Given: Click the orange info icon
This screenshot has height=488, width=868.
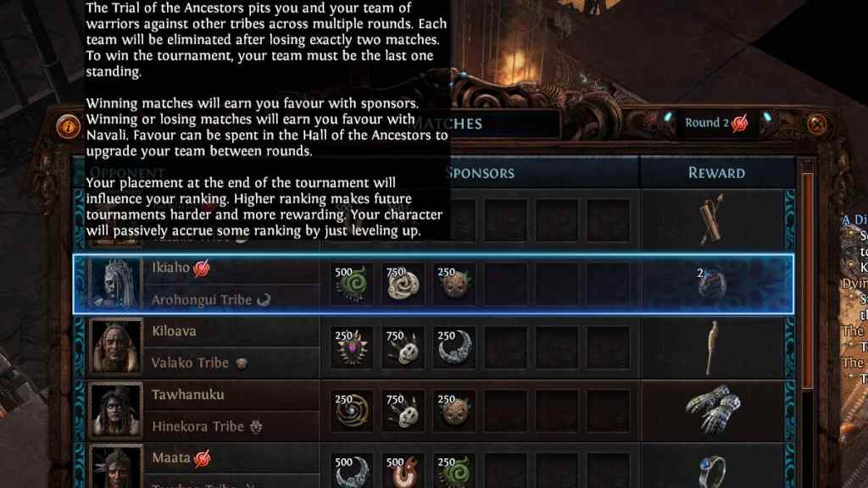Looking at the screenshot, I should coord(68,127).
